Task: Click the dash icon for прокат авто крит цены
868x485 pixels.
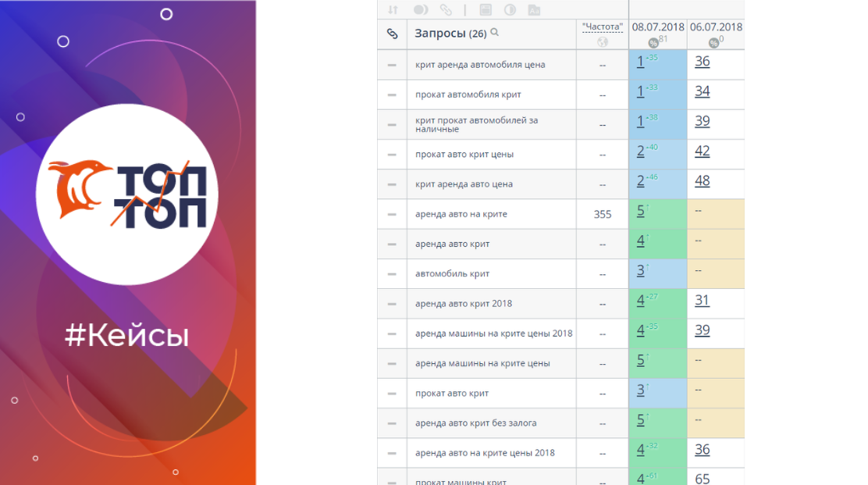Action: [x=392, y=155]
